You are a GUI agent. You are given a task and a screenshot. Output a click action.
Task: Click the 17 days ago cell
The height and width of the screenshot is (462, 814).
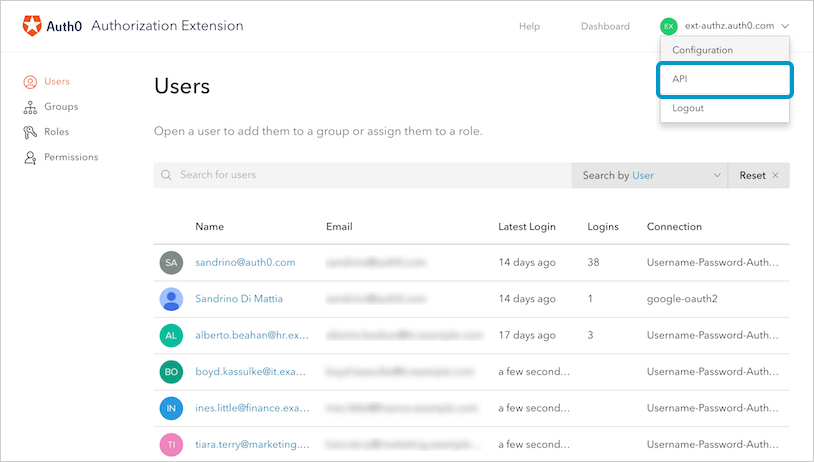[527, 335]
